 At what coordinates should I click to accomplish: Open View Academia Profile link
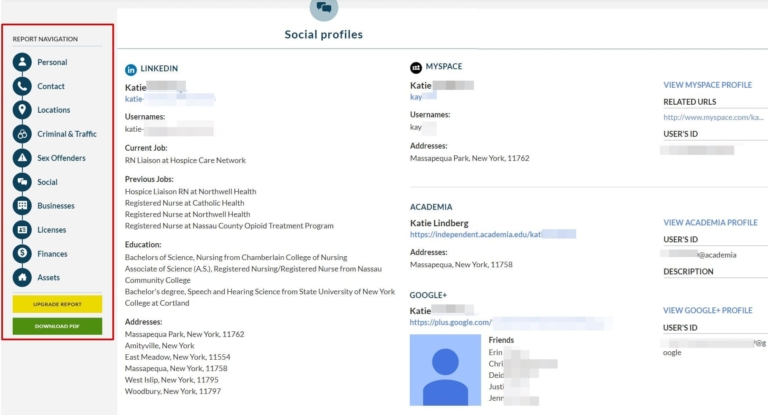tap(710, 222)
